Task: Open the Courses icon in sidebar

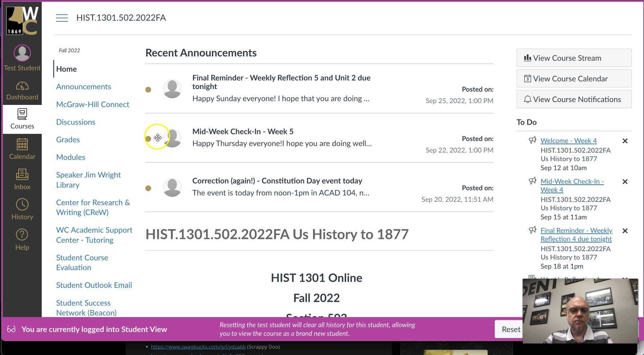Action: pyautogui.click(x=22, y=119)
